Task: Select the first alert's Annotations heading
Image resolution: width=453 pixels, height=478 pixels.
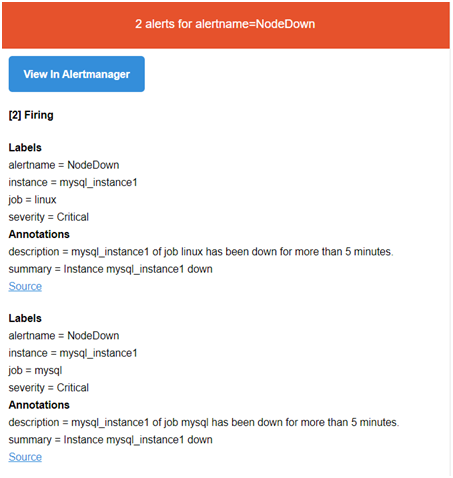Action: [x=39, y=234]
